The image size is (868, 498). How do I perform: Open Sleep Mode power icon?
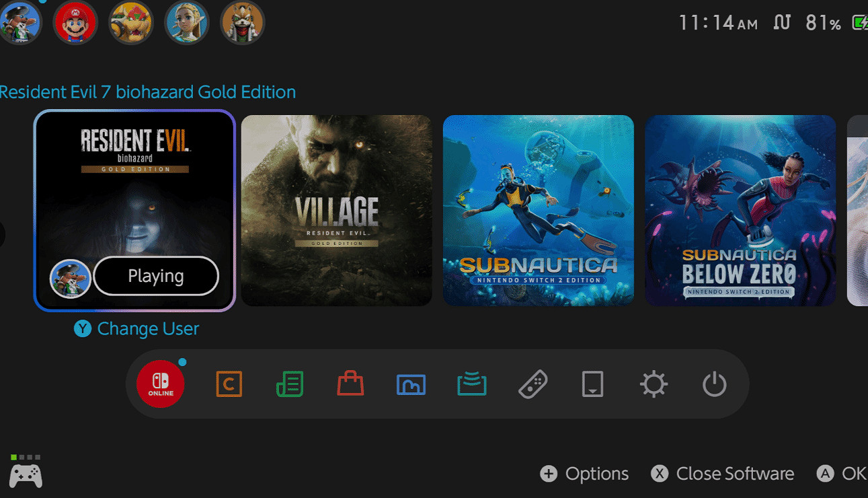pos(714,384)
